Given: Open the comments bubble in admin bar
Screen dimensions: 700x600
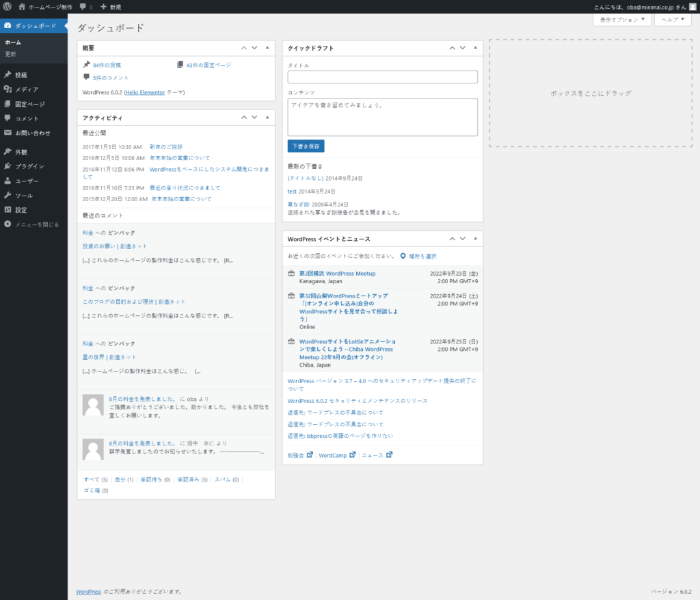Looking at the screenshot, I should (86, 7).
